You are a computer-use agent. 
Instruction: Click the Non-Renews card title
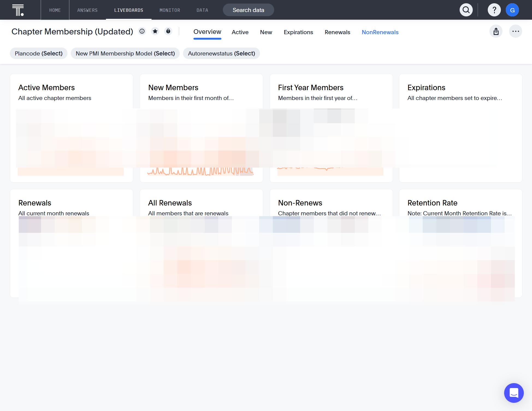click(x=300, y=203)
